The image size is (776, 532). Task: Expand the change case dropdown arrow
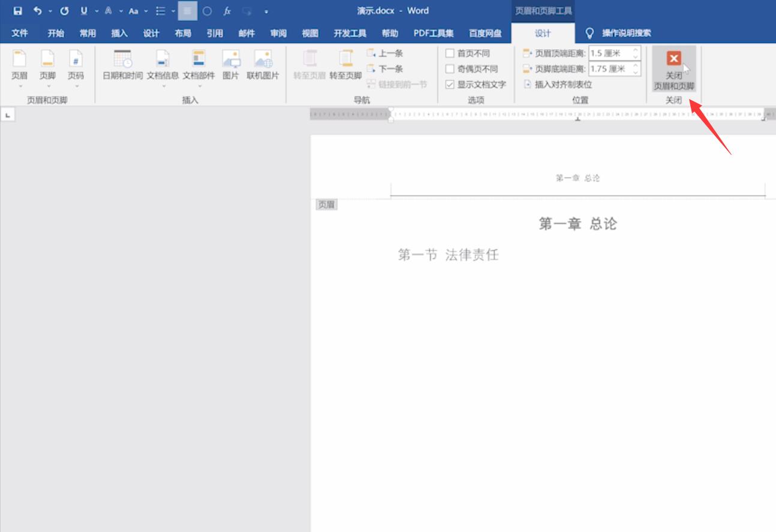(146, 11)
